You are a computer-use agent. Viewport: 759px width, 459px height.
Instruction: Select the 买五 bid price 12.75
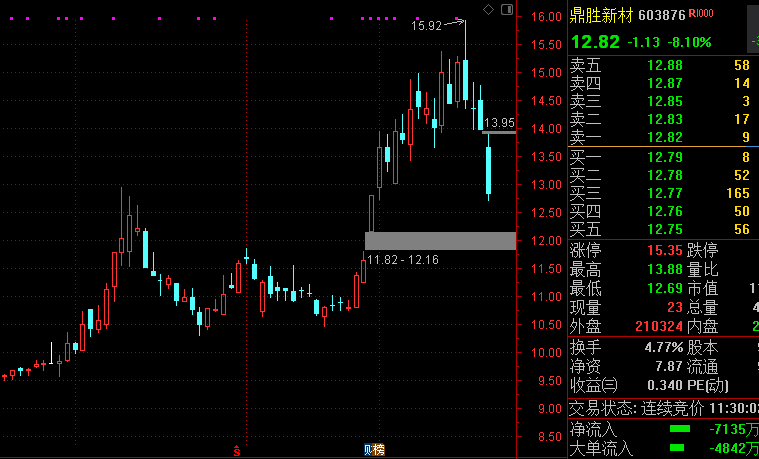(665, 229)
